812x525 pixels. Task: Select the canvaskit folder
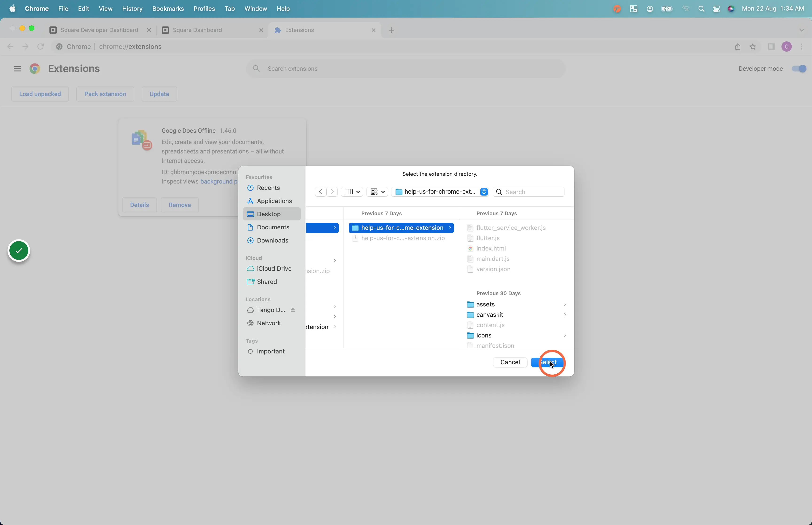coord(516,315)
